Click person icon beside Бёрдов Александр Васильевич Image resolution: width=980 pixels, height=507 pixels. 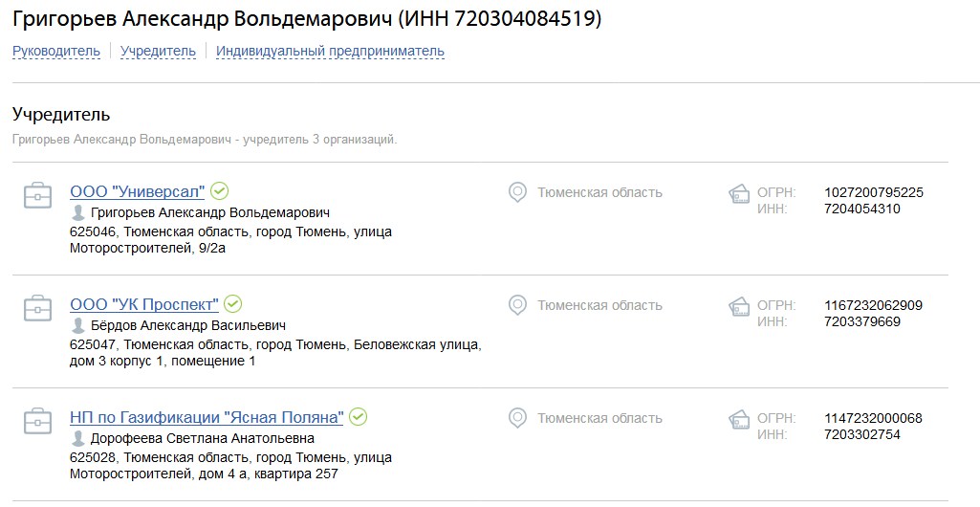[78, 325]
